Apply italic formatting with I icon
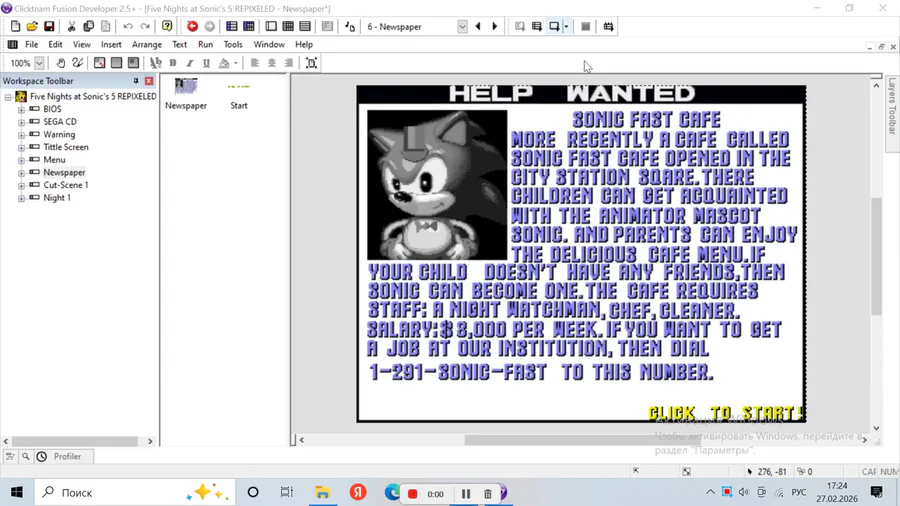Screen dimensions: 900x506 pyautogui.click(x=189, y=63)
